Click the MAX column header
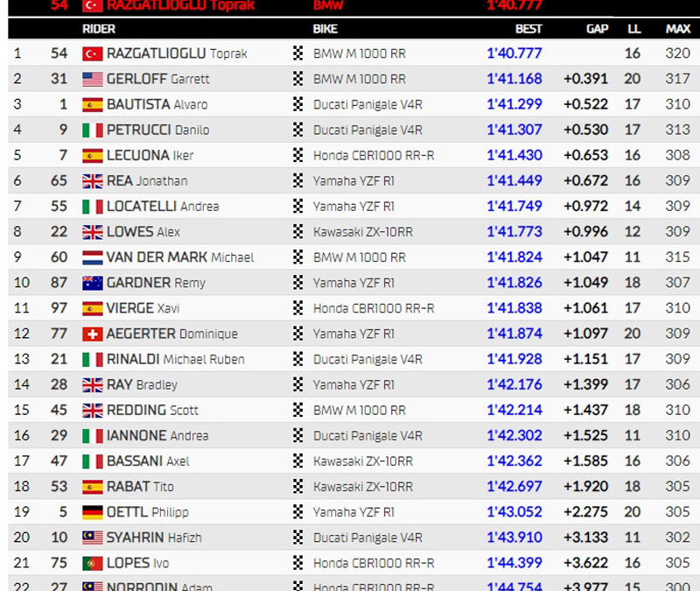Image resolution: width=700 pixels, height=591 pixels. coord(678,29)
